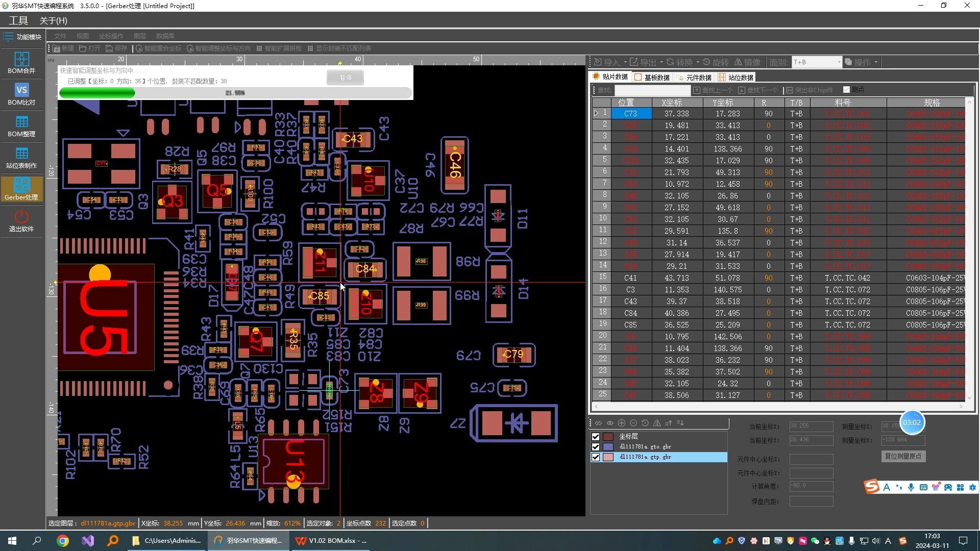
Task: Click the mirror layer icon in layer toolbar
Action: pyautogui.click(x=657, y=423)
